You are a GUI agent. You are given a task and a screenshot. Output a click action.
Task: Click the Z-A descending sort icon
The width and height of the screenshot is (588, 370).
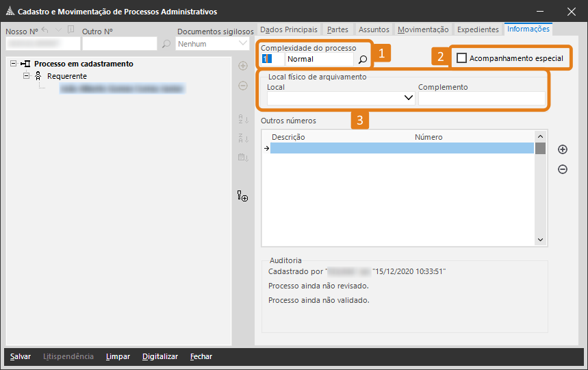click(242, 138)
